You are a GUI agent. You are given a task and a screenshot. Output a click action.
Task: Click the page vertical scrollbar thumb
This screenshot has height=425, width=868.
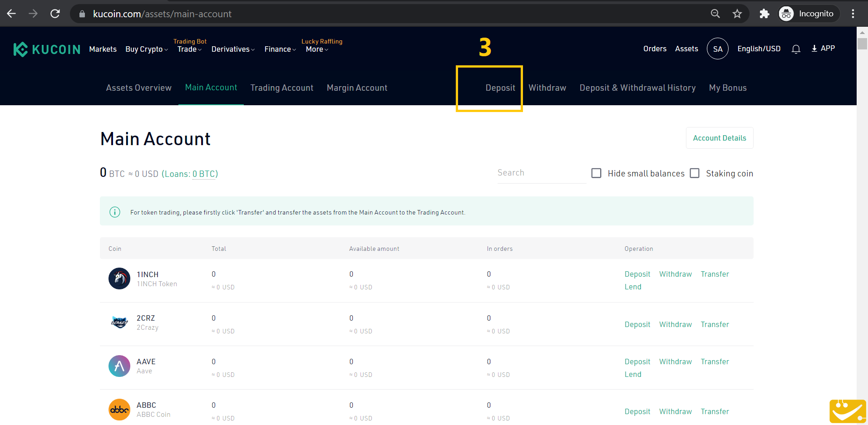click(x=862, y=44)
